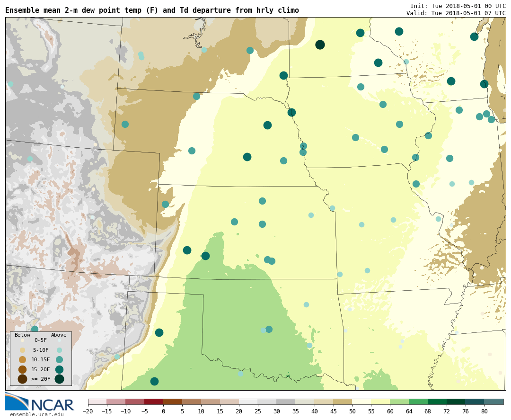Screen dimensions: 511x420
Task: Click the light tan '5-10F' below legend dot
Action: (x=23, y=350)
